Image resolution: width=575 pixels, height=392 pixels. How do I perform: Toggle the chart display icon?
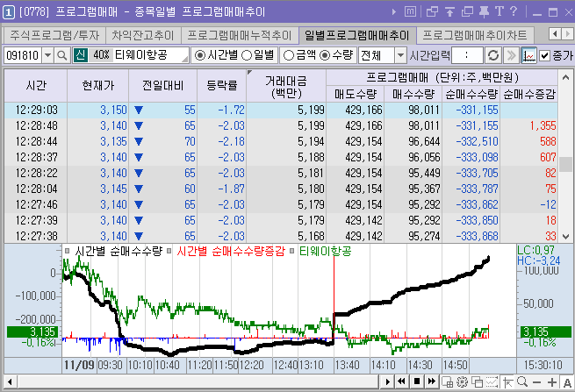pos(528,55)
